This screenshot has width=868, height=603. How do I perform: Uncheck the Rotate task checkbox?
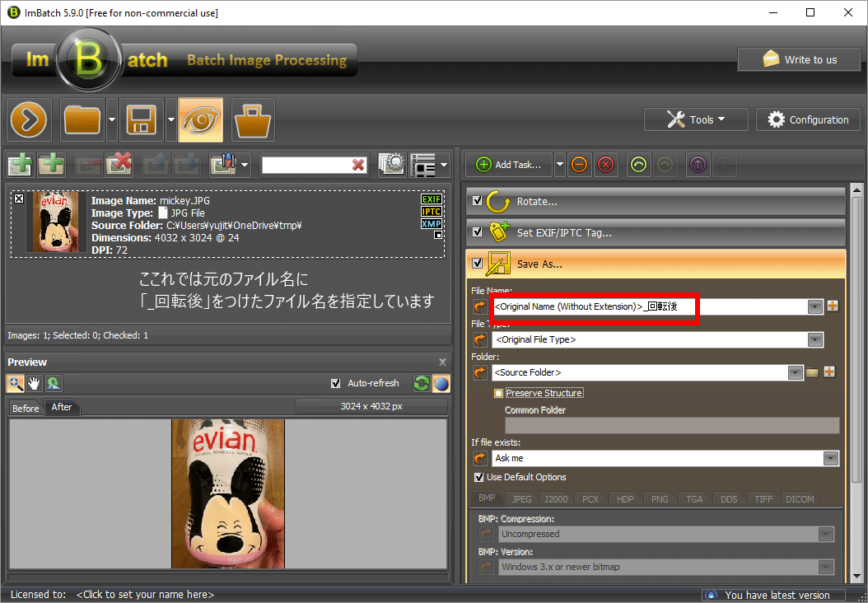[x=478, y=201]
